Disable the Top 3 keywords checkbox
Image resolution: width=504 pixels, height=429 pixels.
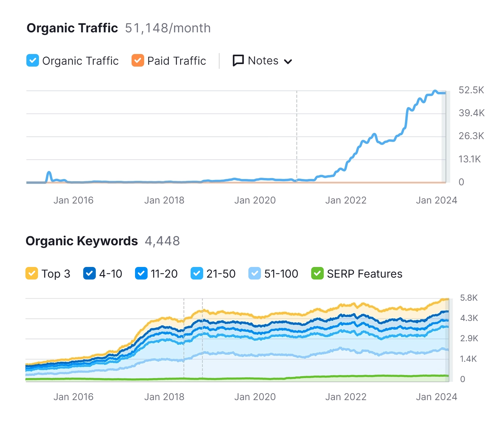coord(32,274)
